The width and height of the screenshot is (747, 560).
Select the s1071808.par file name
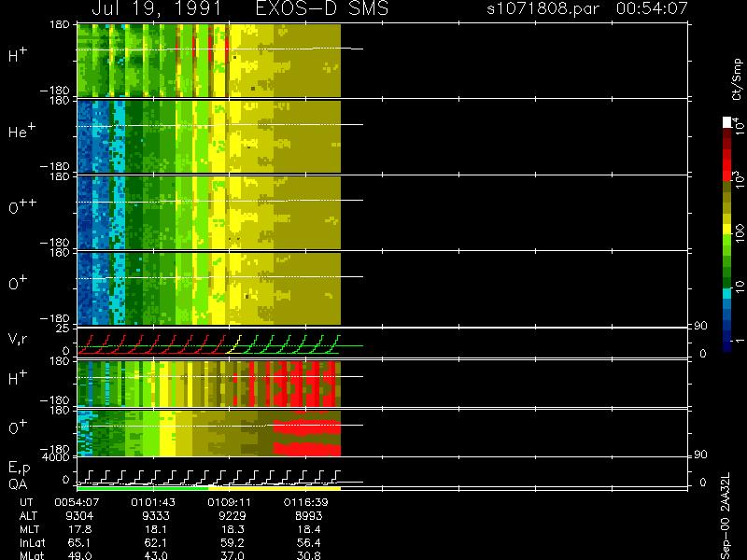pyautogui.click(x=543, y=8)
